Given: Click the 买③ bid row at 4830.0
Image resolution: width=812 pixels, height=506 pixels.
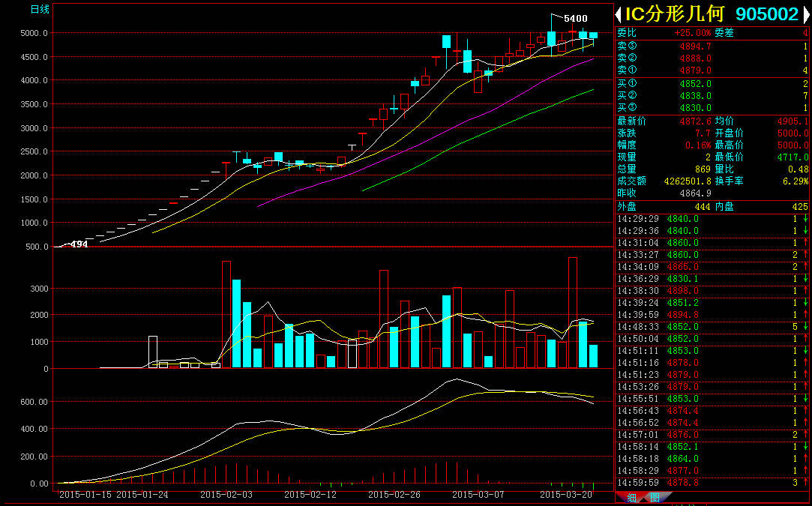Looking at the screenshot, I should 712,108.
